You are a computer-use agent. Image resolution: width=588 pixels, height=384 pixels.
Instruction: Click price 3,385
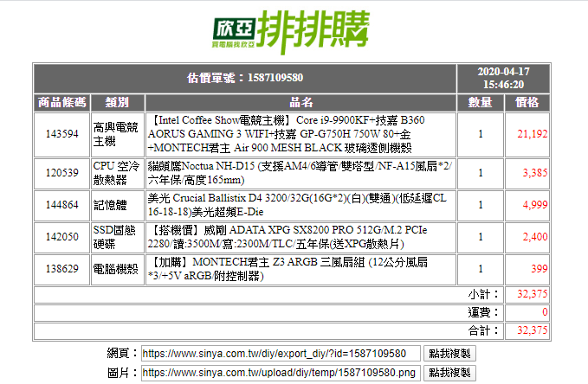535,173
